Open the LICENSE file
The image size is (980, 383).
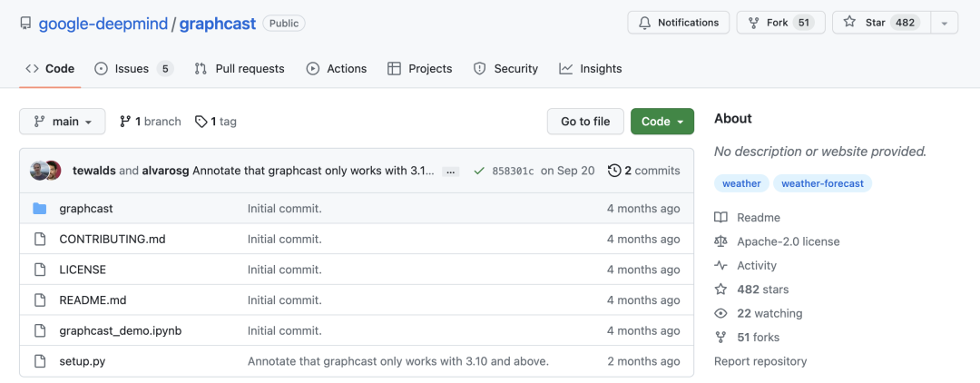pos(83,270)
